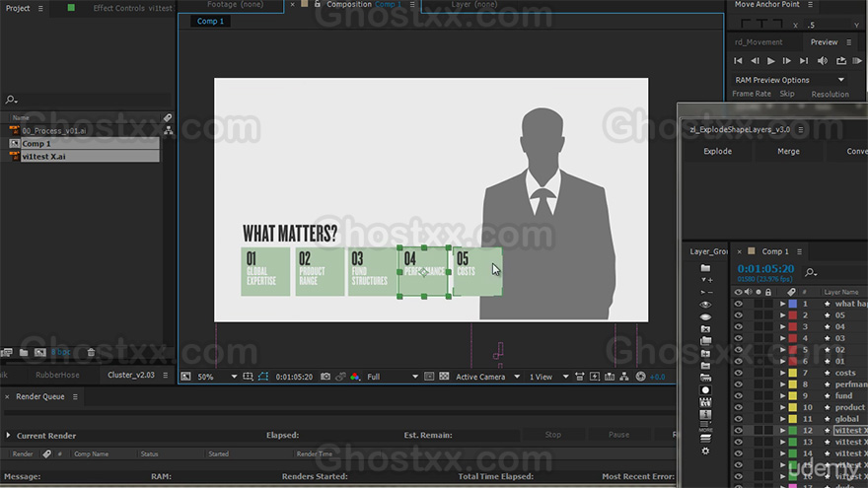Create new folder in Project panel
Viewport: 868px width, 488px height.
pyautogui.click(x=24, y=352)
